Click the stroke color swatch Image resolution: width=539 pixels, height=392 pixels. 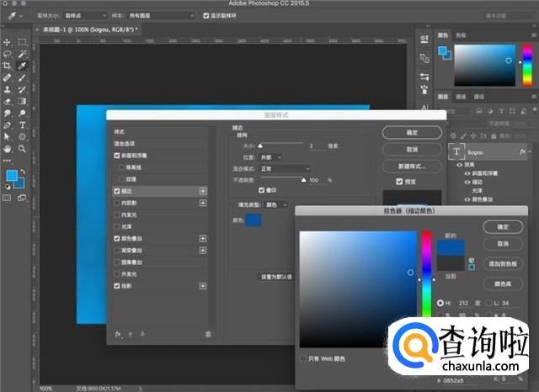pyautogui.click(x=253, y=220)
